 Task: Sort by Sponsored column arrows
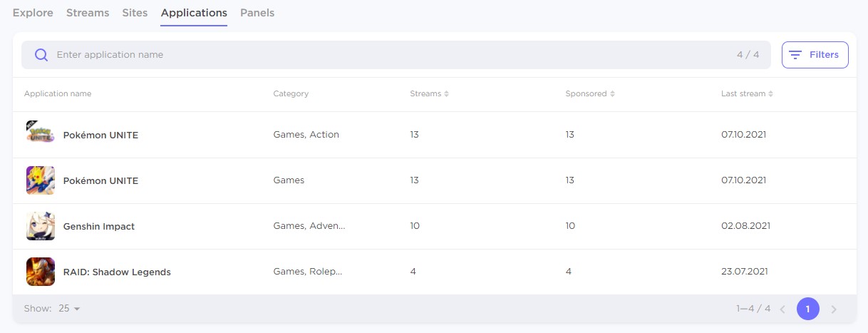612,94
